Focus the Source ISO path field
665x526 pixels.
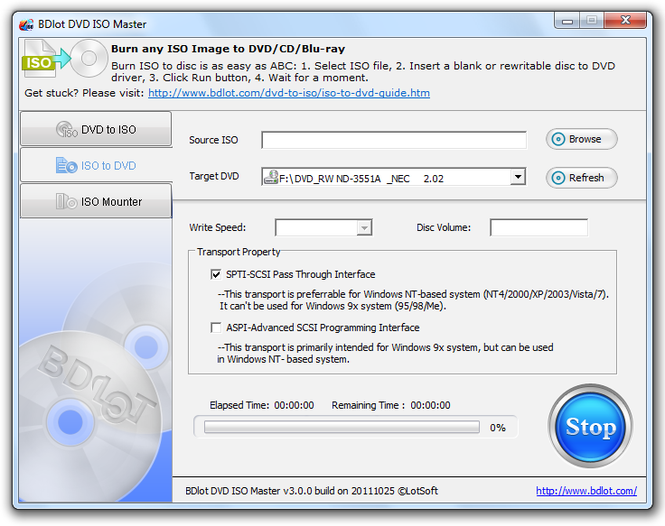click(x=394, y=140)
